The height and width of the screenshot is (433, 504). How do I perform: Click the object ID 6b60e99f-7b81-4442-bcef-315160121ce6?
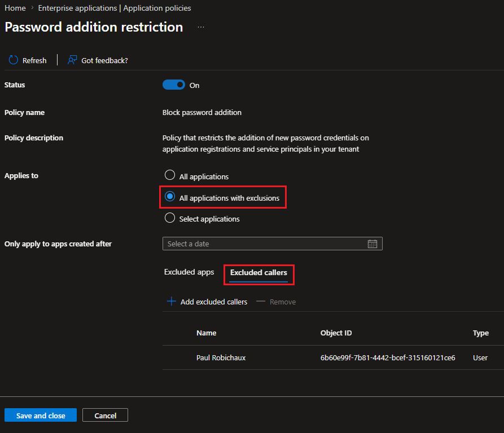(x=388, y=357)
